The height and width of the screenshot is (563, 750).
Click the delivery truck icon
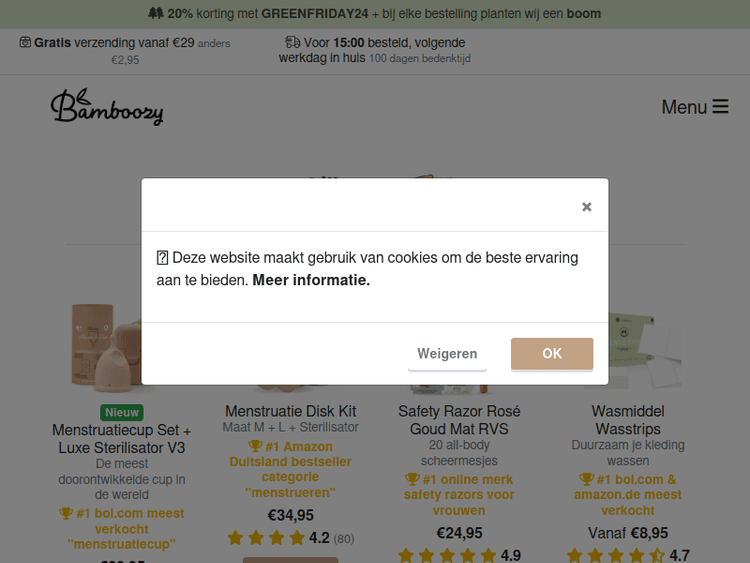point(293,42)
